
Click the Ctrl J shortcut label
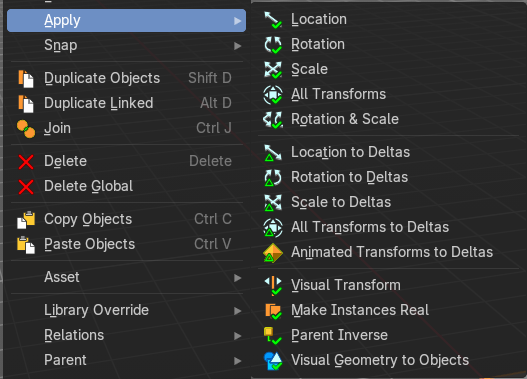[214, 128]
